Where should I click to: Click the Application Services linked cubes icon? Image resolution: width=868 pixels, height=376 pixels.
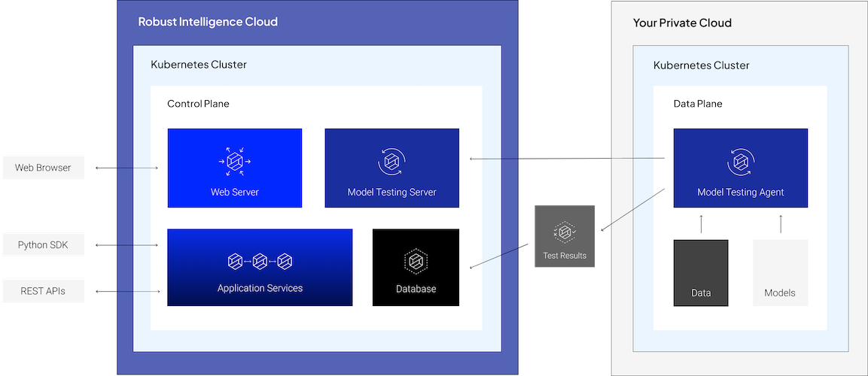(260, 262)
